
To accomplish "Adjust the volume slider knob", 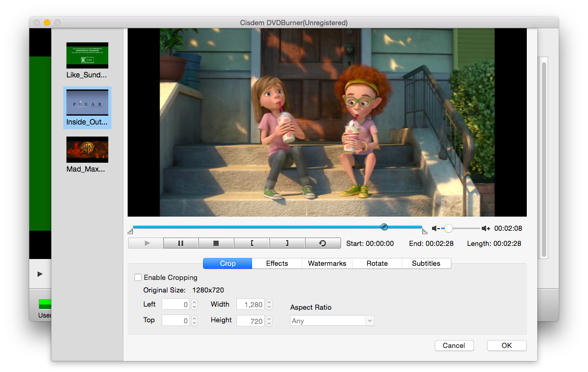I will click(x=448, y=228).
